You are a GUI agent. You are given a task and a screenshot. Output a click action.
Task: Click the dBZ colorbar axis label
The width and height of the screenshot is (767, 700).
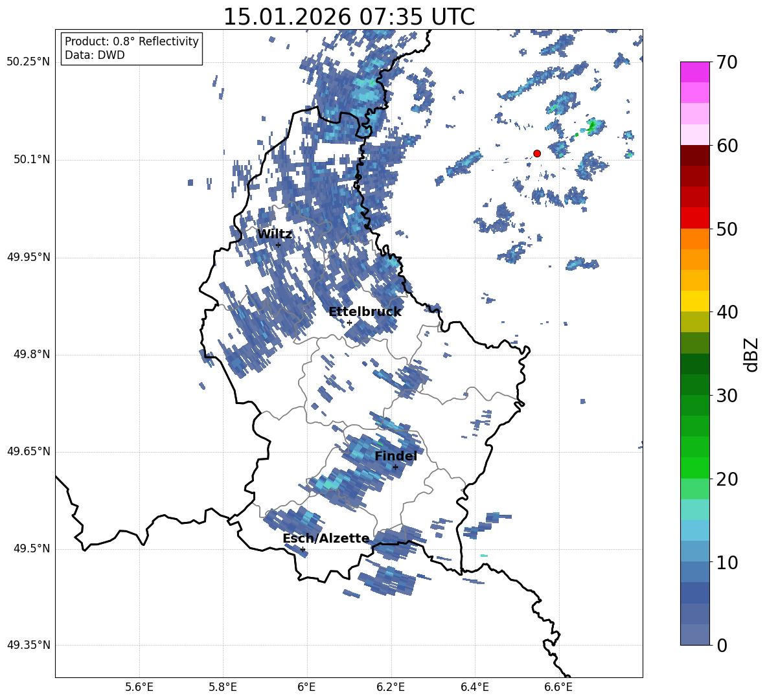(x=750, y=354)
